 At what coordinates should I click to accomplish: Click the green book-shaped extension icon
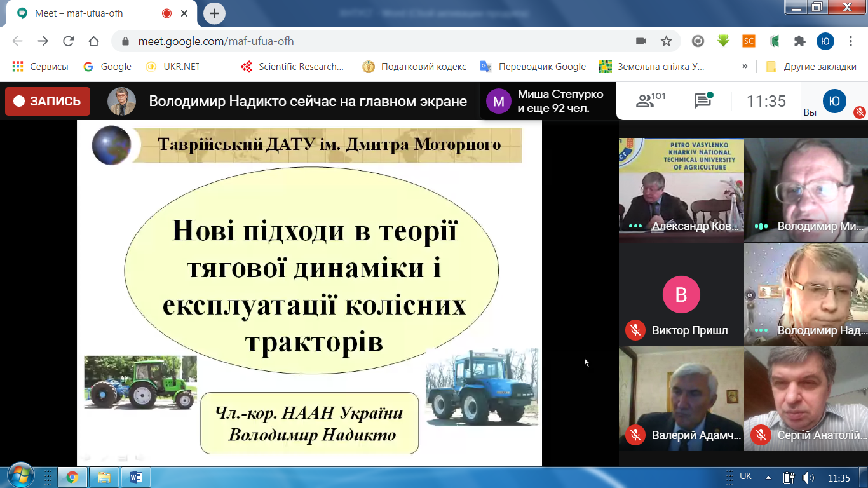pyautogui.click(x=775, y=41)
